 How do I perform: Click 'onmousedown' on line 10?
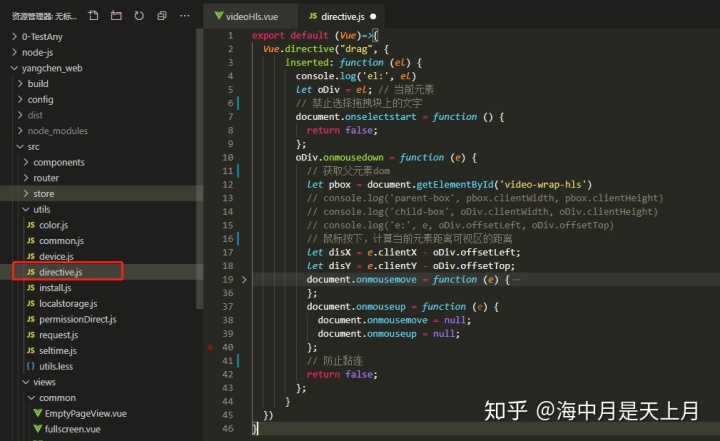coord(353,158)
